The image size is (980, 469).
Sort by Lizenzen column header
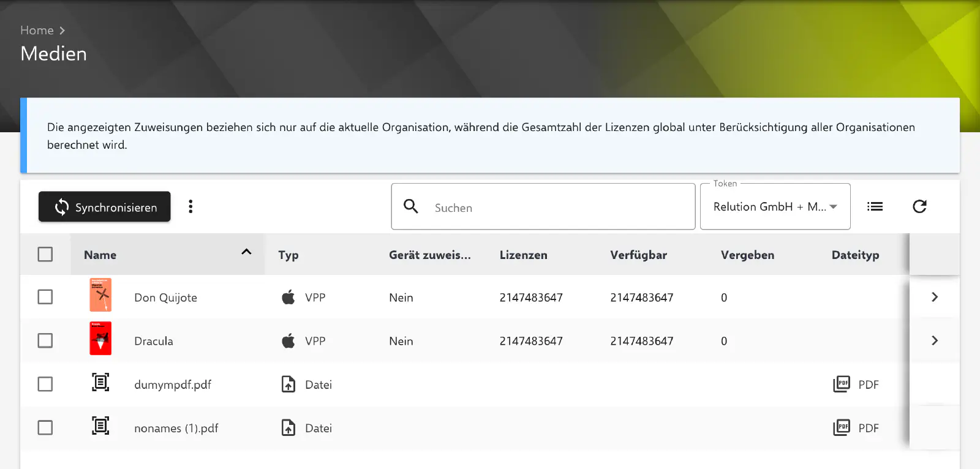523,255
